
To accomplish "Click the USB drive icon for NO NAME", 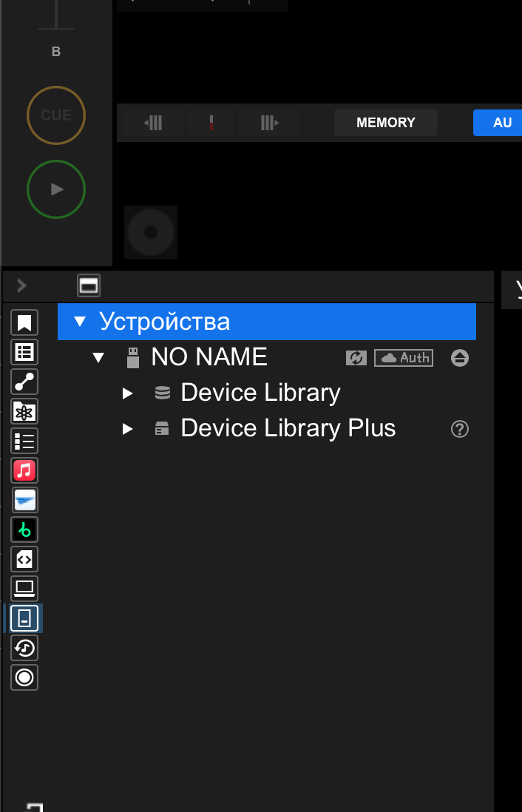I will click(133, 357).
